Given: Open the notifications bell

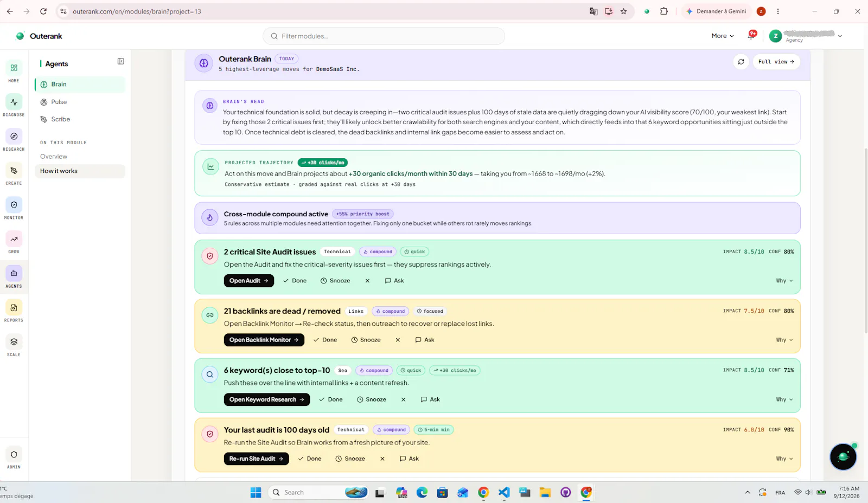Looking at the screenshot, I should coord(752,36).
